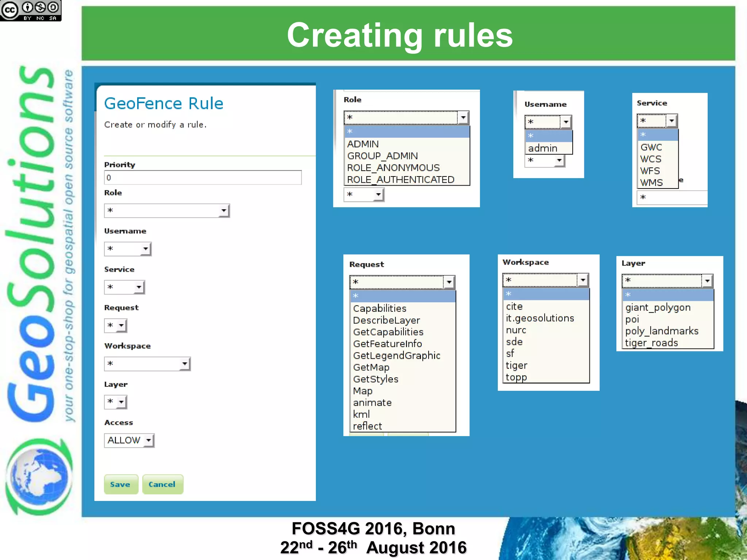The height and width of the screenshot is (560, 747).
Task: Select DescribeLayer in the Request list
Action: (x=403, y=320)
